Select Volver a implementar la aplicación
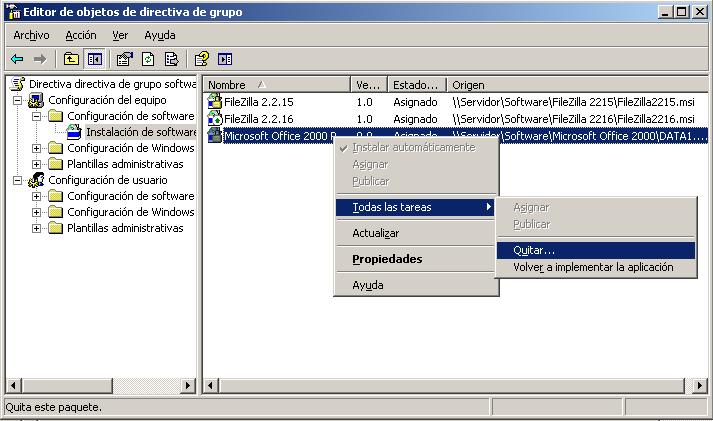The image size is (713, 421). (593, 267)
